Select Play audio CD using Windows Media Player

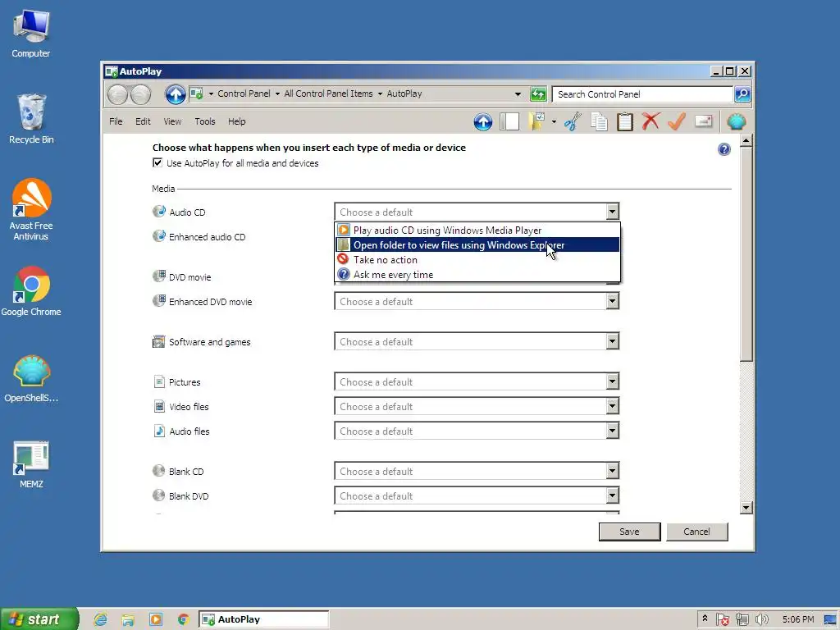tap(477, 231)
